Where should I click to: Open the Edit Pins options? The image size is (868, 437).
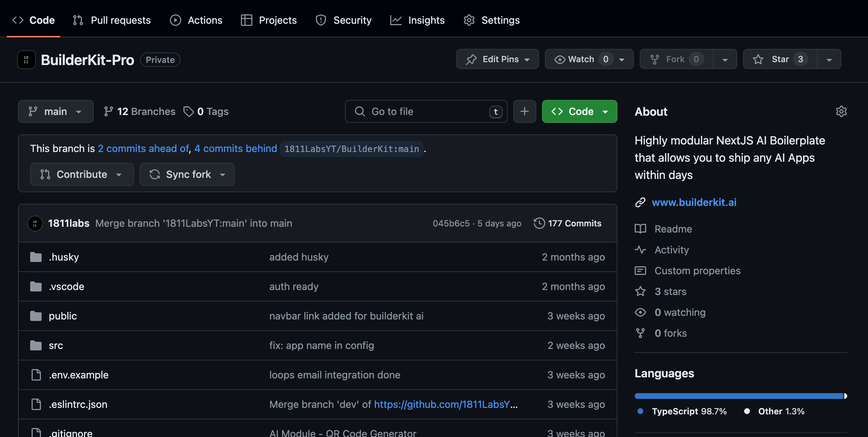click(498, 59)
